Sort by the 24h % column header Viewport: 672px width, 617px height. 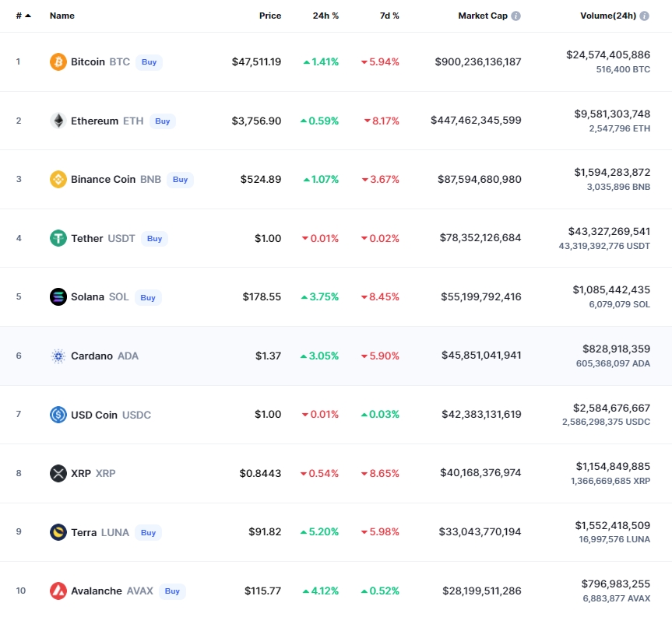(325, 16)
